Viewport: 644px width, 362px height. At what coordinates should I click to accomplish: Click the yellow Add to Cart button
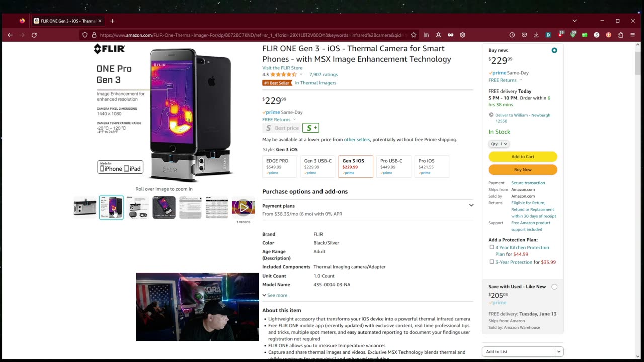click(x=523, y=157)
